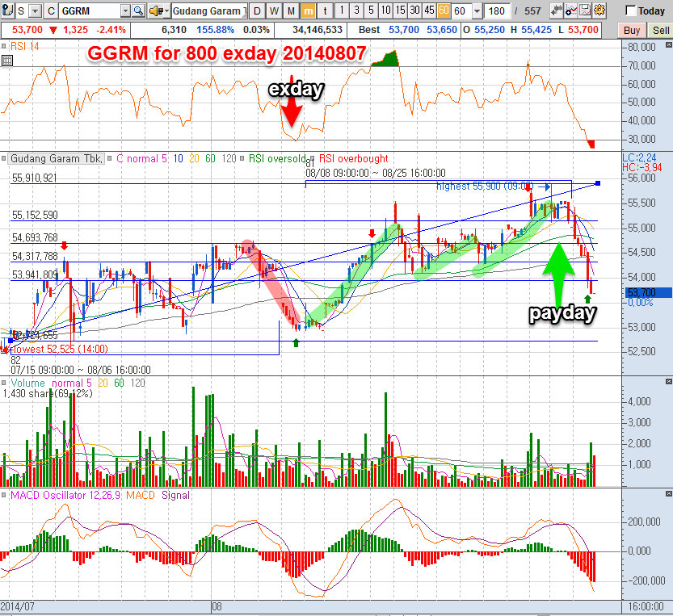
Task: Click the 2014/07 date axis label
Action: point(17,607)
